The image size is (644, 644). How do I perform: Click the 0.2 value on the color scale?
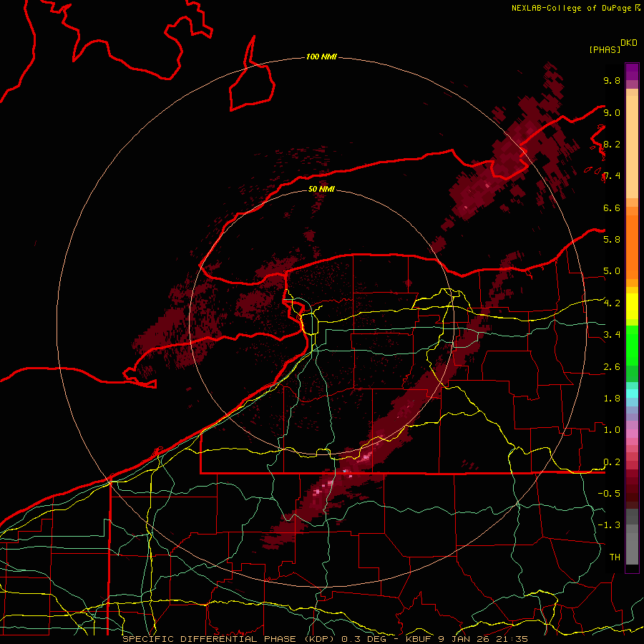point(612,462)
